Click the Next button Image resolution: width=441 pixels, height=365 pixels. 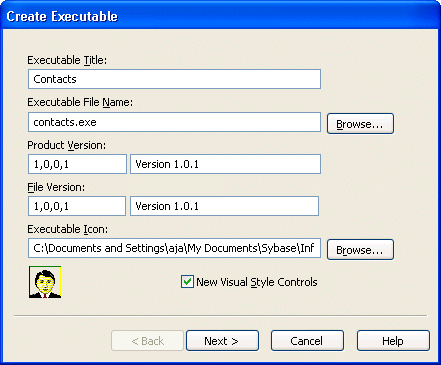coord(222,341)
